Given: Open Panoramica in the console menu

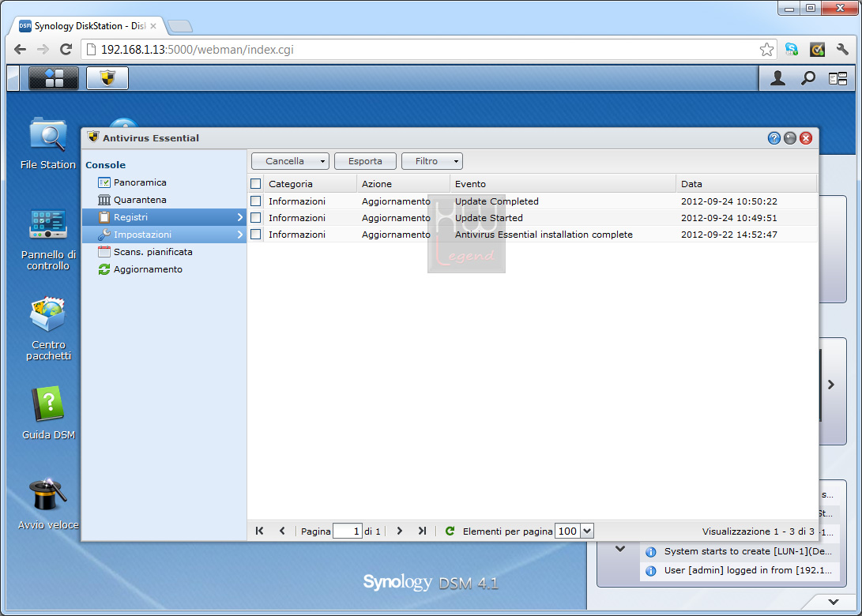Looking at the screenshot, I should tap(140, 182).
